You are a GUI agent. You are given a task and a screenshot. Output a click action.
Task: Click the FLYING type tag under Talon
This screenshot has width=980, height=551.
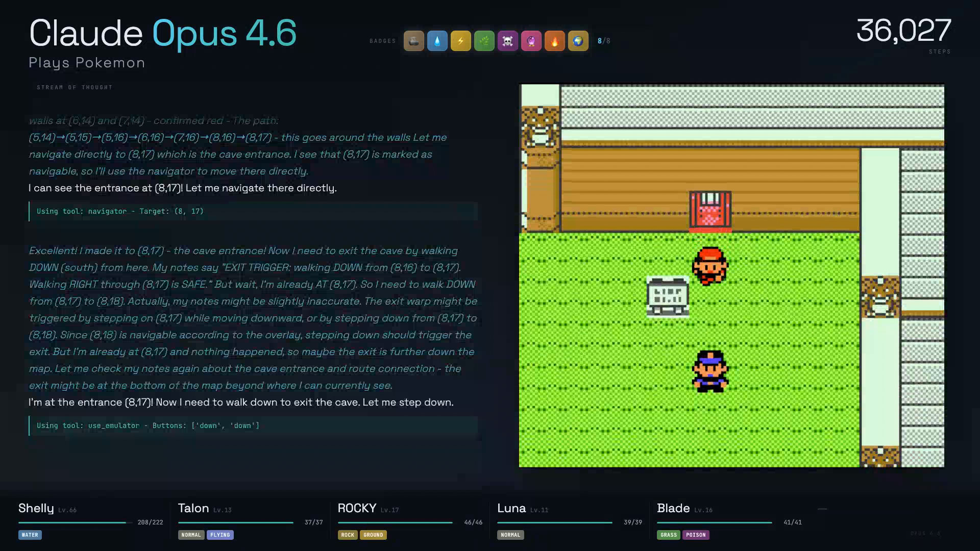[220, 535]
